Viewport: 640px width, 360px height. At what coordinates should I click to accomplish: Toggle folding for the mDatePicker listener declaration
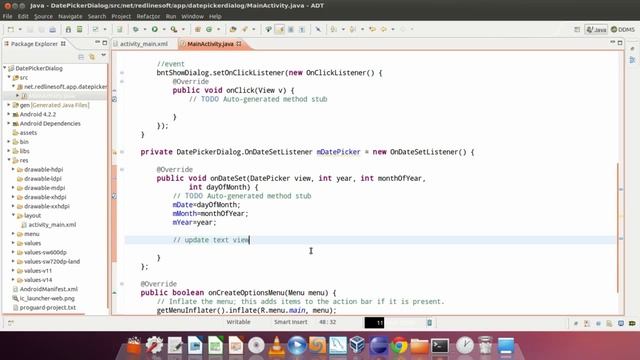[x=122, y=152]
